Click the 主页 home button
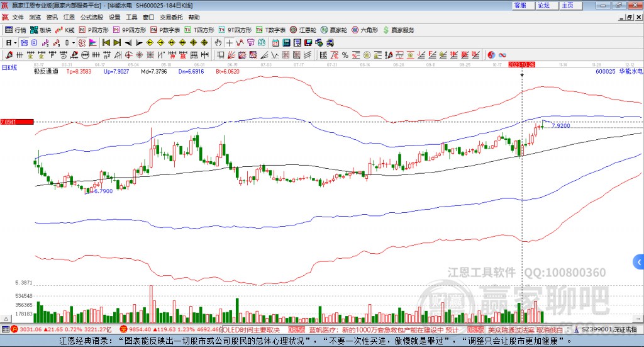644x347 pixels. coord(570,5)
